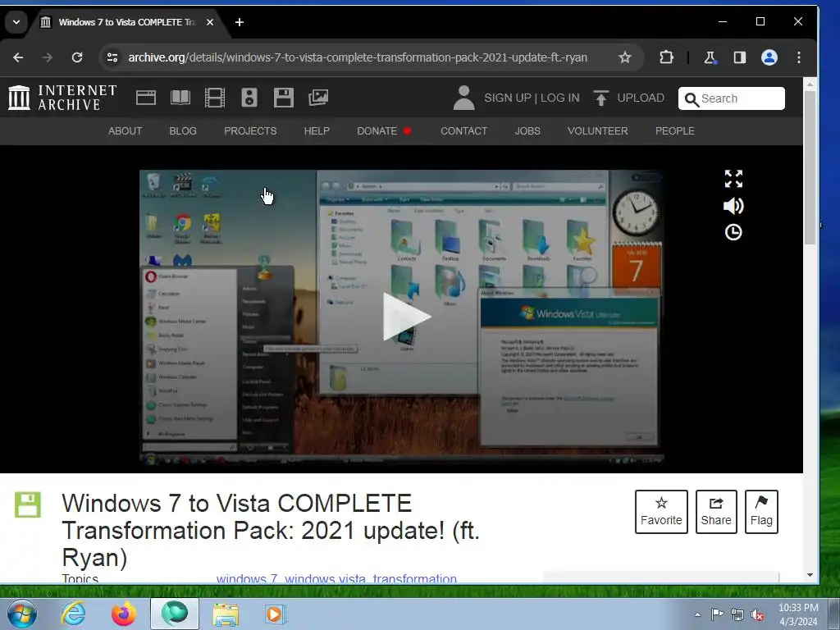Focus the Internet Archive search field
840x630 pixels.
pos(731,98)
